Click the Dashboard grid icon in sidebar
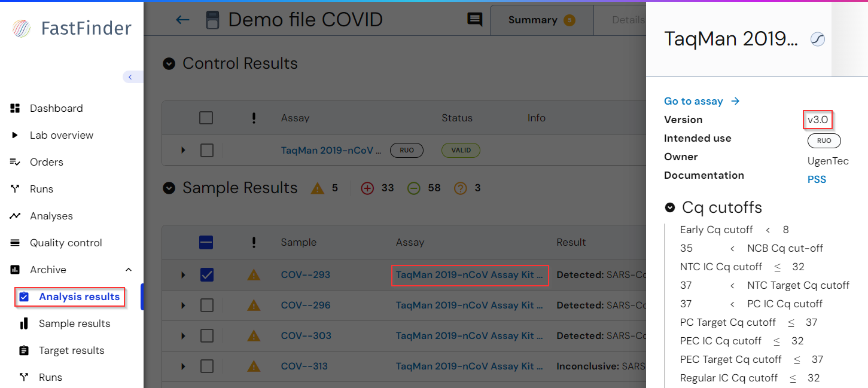The width and height of the screenshot is (868, 388). pos(16,108)
